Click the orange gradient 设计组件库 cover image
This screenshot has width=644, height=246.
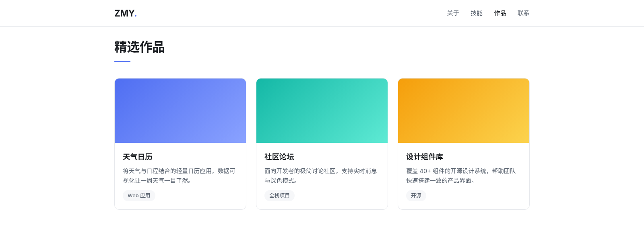(x=464, y=111)
